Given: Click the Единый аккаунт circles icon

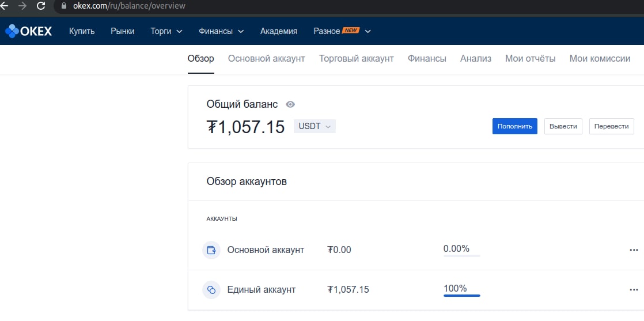Looking at the screenshot, I should tap(211, 290).
